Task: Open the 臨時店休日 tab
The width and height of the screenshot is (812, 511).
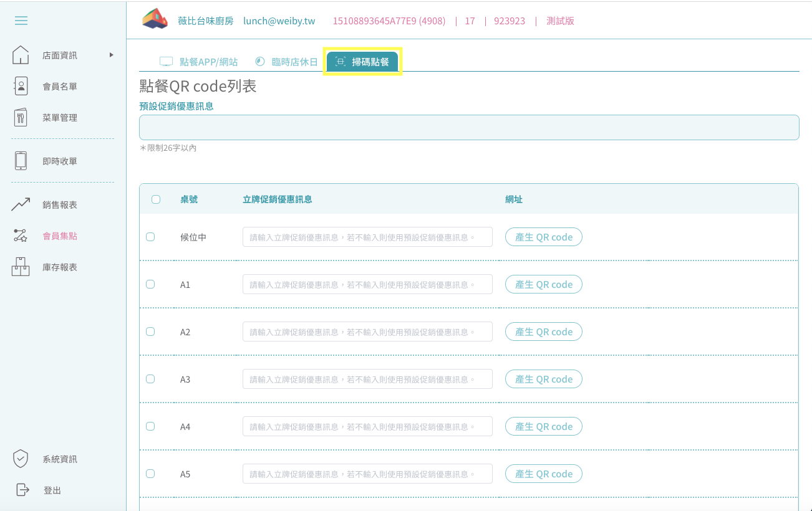Action: pyautogui.click(x=287, y=62)
